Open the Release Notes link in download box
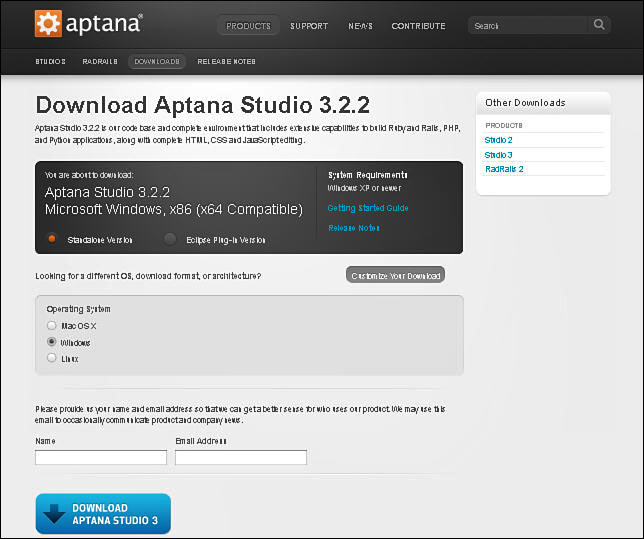This screenshot has height=539, width=644. pyautogui.click(x=353, y=228)
